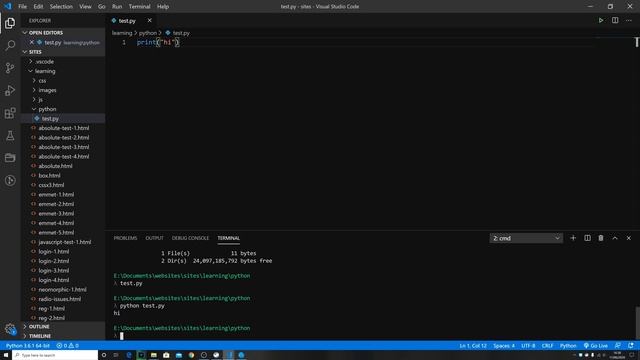640x360 pixels.
Task: Click the Windows taskbar search box
Action: (55, 355)
